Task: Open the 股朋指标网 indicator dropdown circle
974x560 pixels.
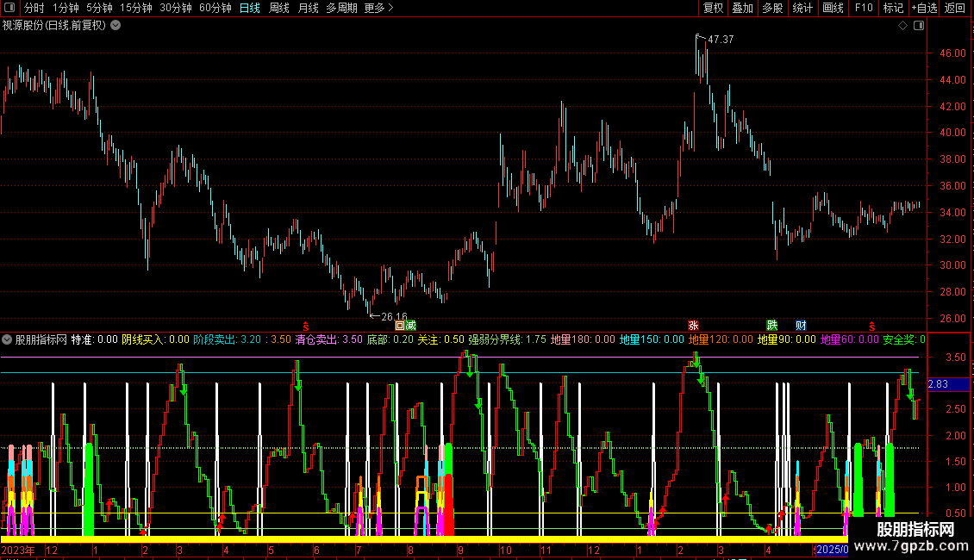Action: [x=7, y=339]
